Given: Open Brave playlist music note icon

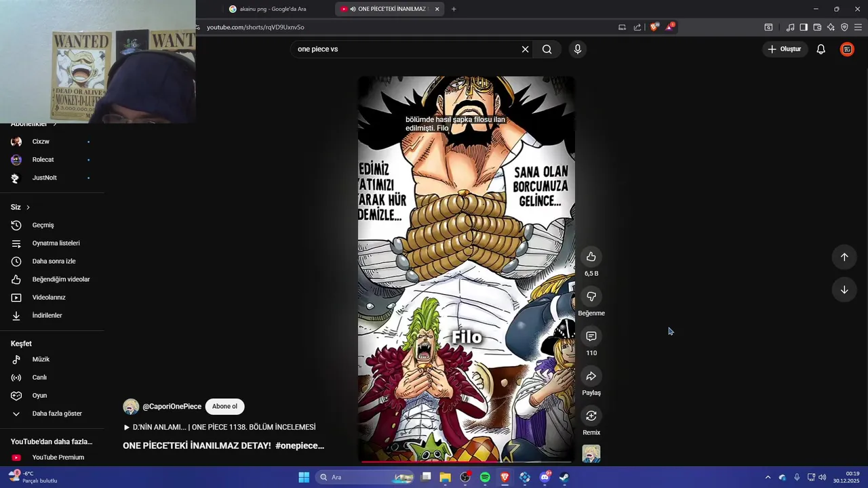Looking at the screenshot, I should (790, 27).
